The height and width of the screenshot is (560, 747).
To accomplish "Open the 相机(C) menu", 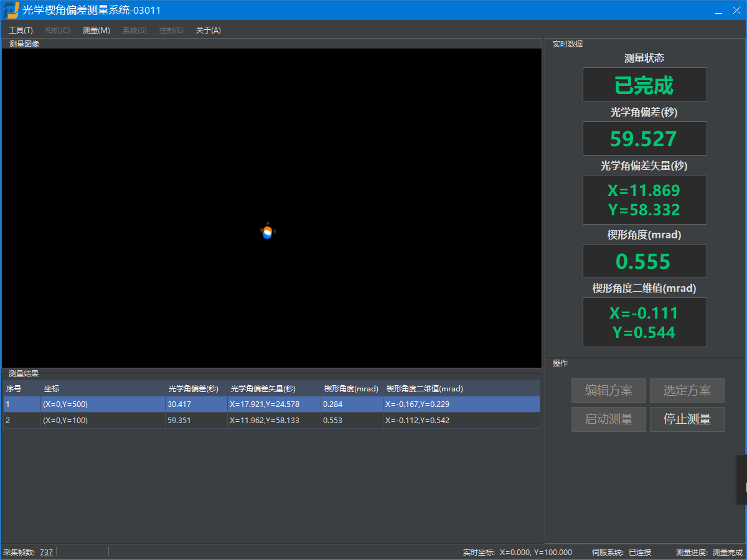I will (x=58, y=30).
